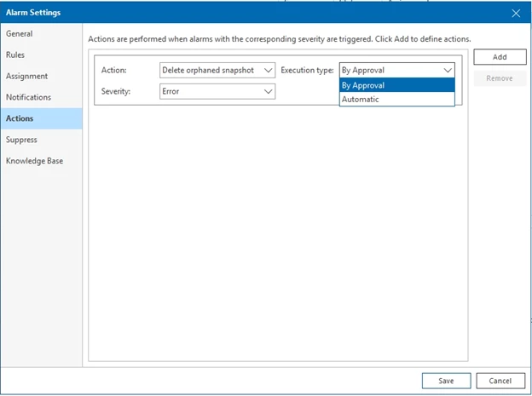Image resolution: width=532 pixels, height=396 pixels.
Task: Click the Add button to define an action
Action: coord(500,57)
